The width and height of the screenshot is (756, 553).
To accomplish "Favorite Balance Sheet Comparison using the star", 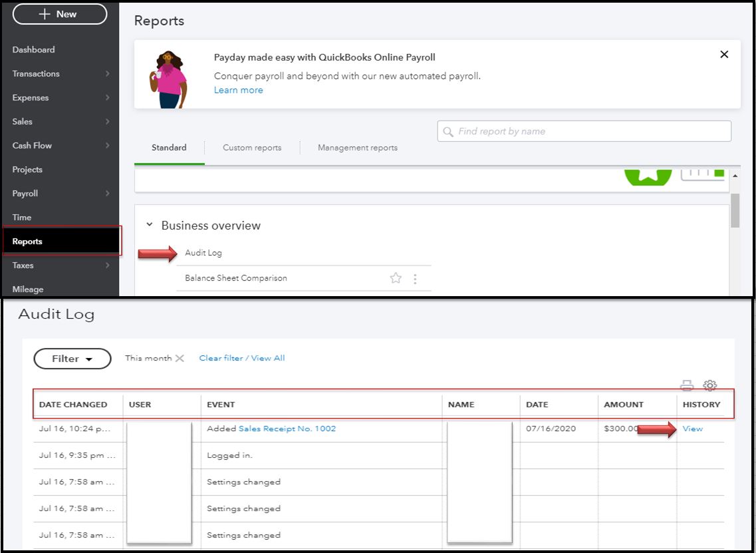I will (396, 279).
